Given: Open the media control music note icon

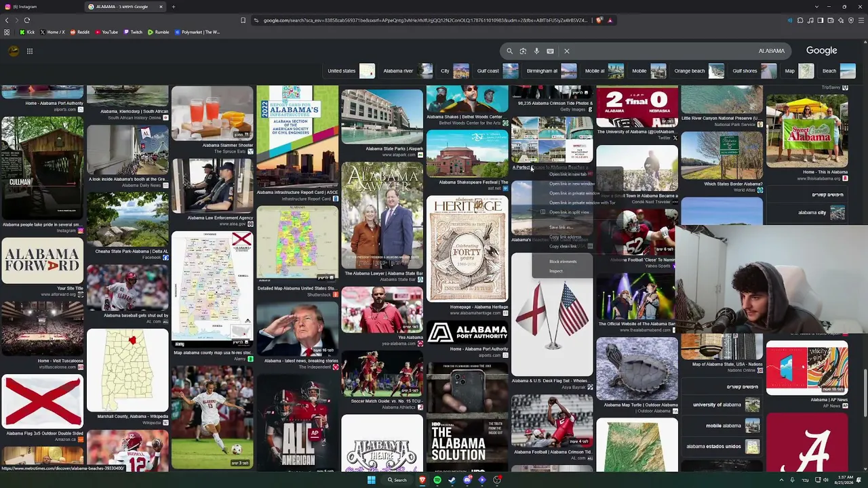Looking at the screenshot, I should 810,20.
